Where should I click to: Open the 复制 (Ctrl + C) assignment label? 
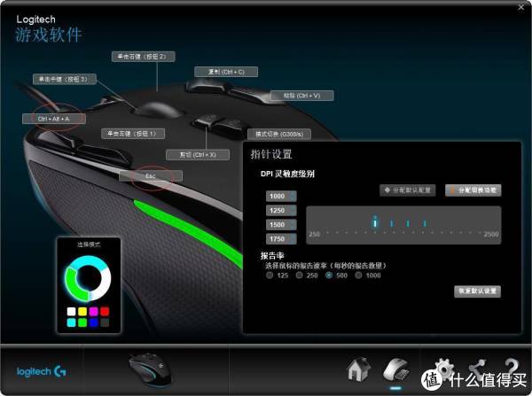(226, 72)
